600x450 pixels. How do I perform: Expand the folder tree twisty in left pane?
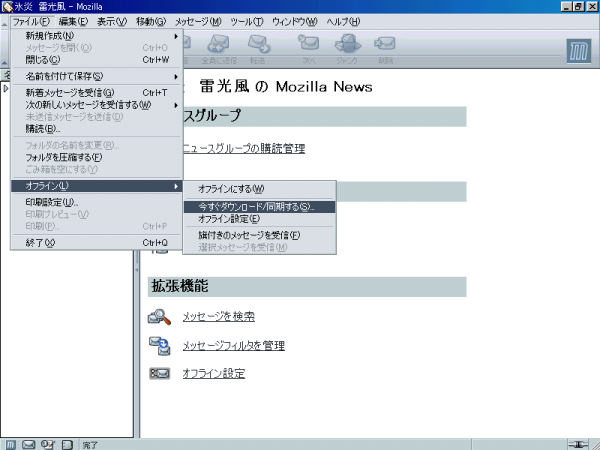pyautogui.click(x=5, y=88)
